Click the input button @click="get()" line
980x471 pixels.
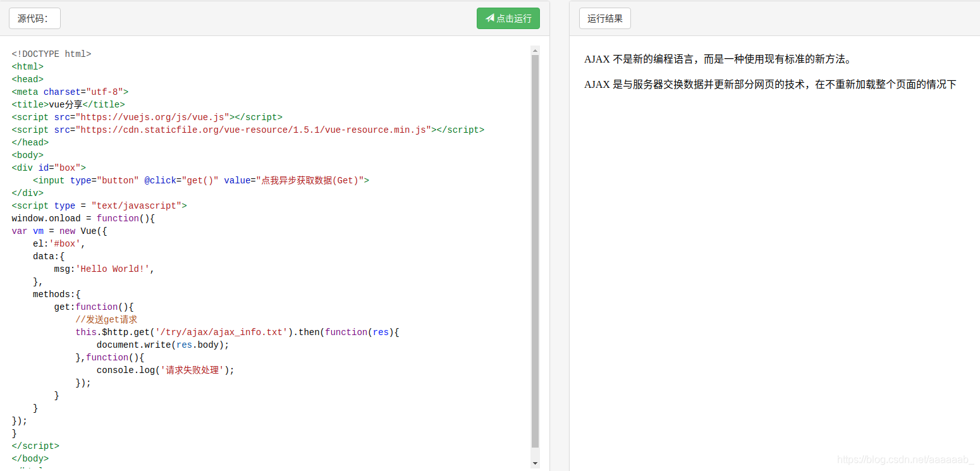click(201, 180)
